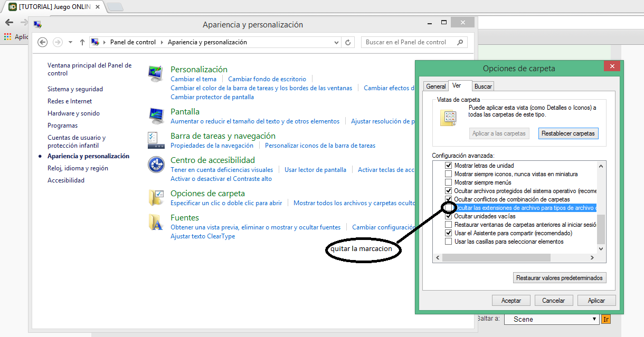Click the Aceptar button
The height and width of the screenshot is (337, 644).
point(511,300)
